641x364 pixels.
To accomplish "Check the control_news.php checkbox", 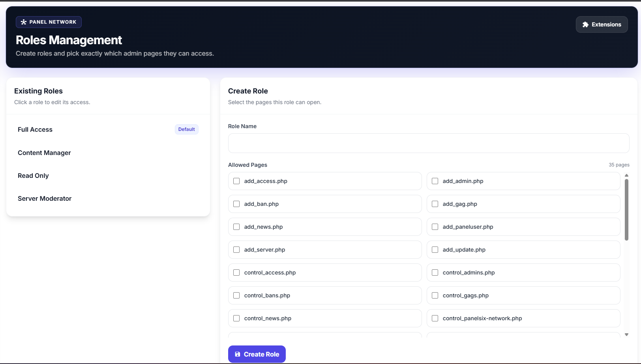I will click(x=236, y=318).
